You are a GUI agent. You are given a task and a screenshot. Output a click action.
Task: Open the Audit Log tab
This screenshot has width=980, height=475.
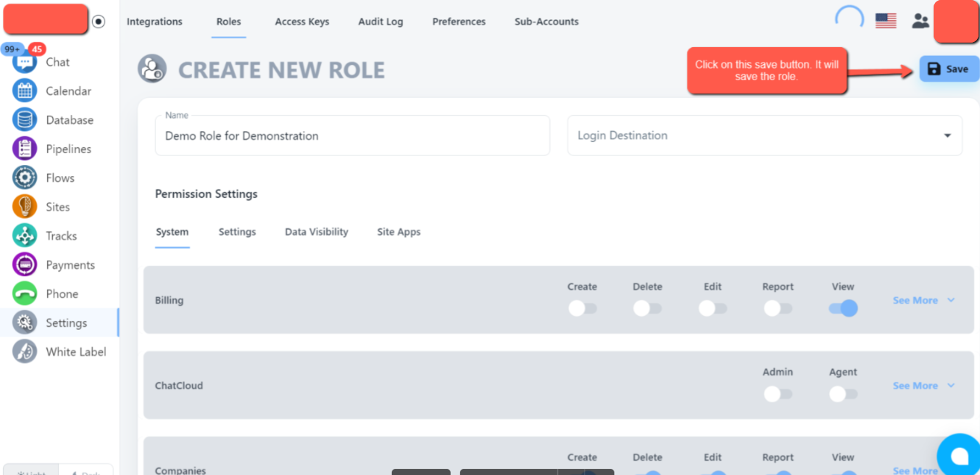tap(381, 22)
